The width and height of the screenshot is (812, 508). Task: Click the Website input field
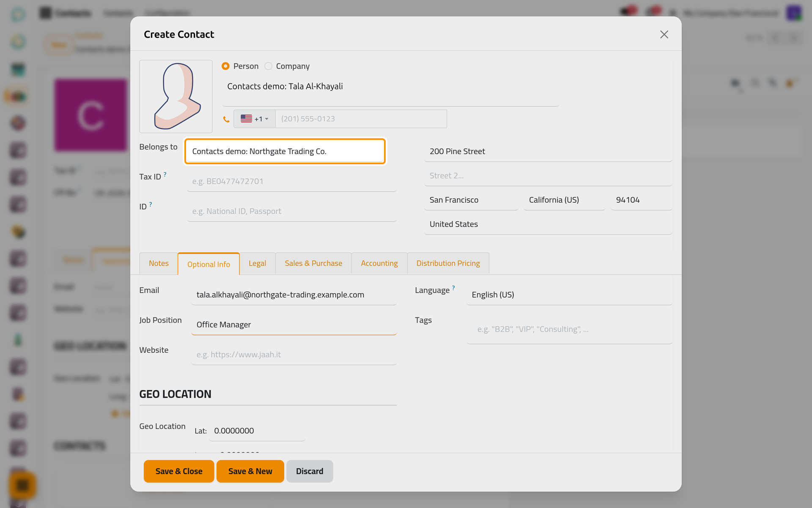294,355
